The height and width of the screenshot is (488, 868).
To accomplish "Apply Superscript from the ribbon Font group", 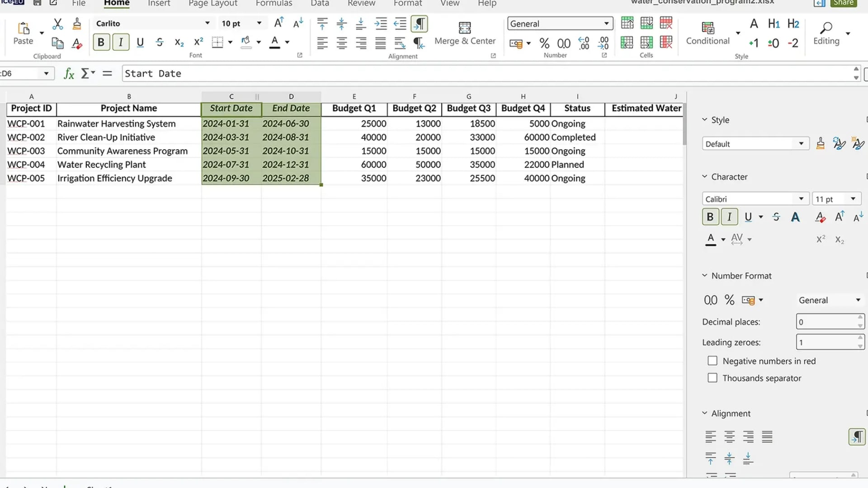I will click(198, 42).
